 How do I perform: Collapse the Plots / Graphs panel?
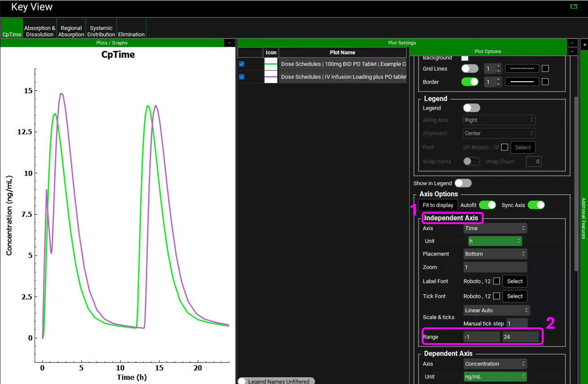[229, 43]
